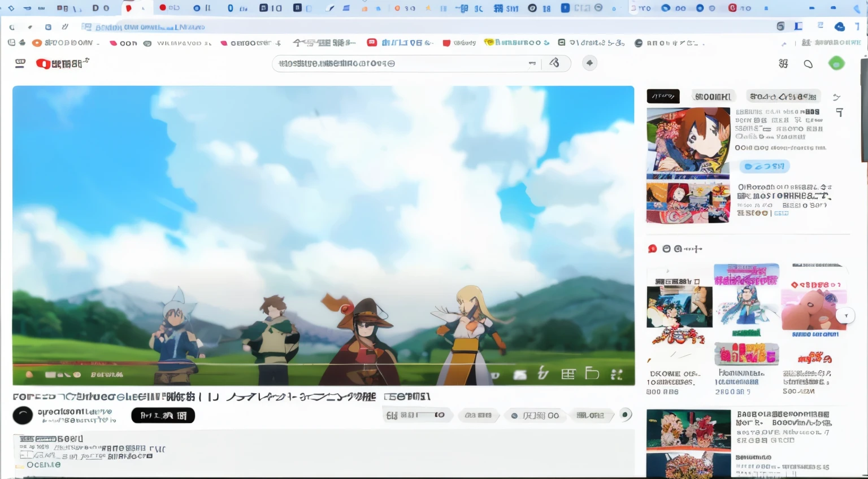Click the action pill with the circle icon
Screen dimensions: 868x479
[535, 415]
